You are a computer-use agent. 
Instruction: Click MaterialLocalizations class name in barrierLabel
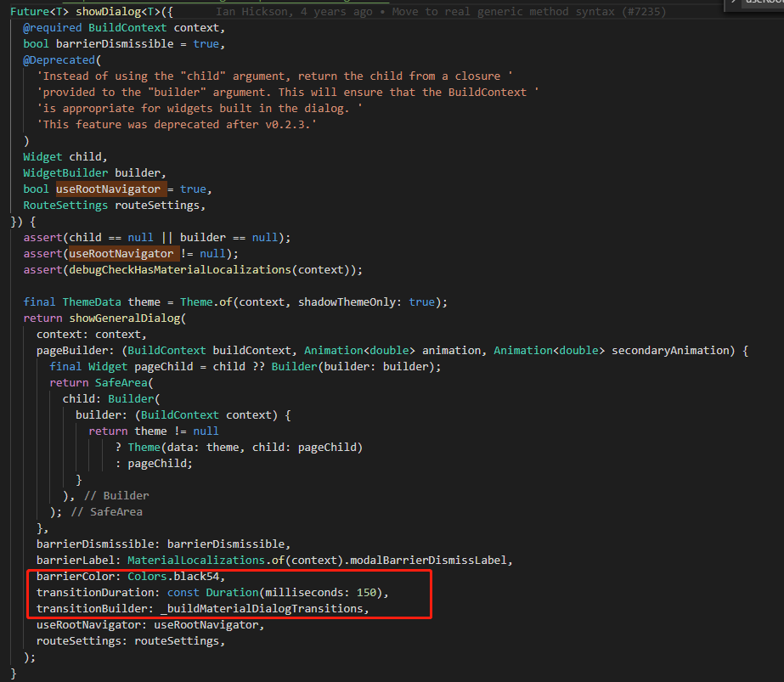point(196,561)
